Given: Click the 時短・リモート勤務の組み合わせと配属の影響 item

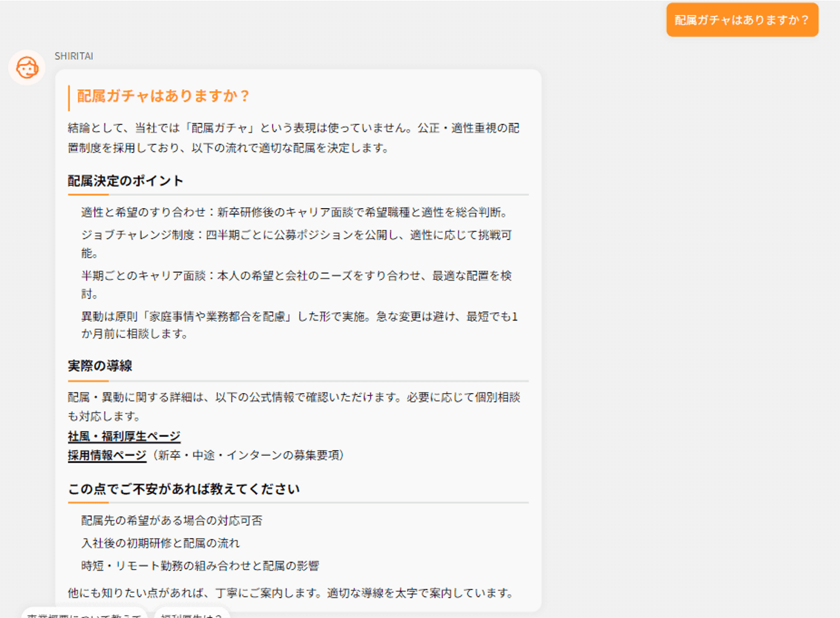Looking at the screenshot, I should point(200,566).
